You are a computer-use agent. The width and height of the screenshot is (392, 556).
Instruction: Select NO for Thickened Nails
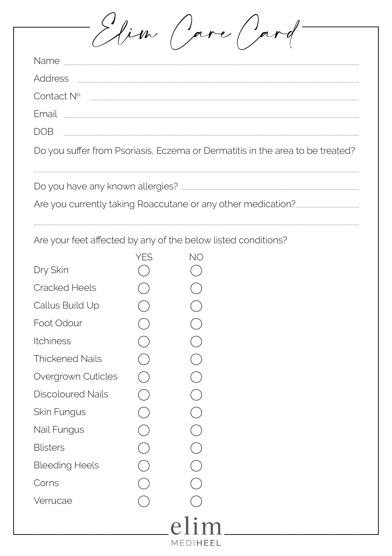click(x=196, y=359)
